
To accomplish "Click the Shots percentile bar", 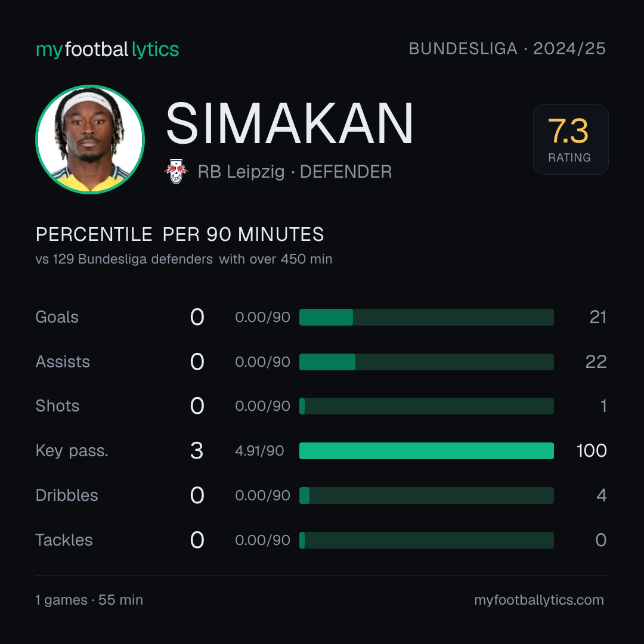I will [426, 406].
